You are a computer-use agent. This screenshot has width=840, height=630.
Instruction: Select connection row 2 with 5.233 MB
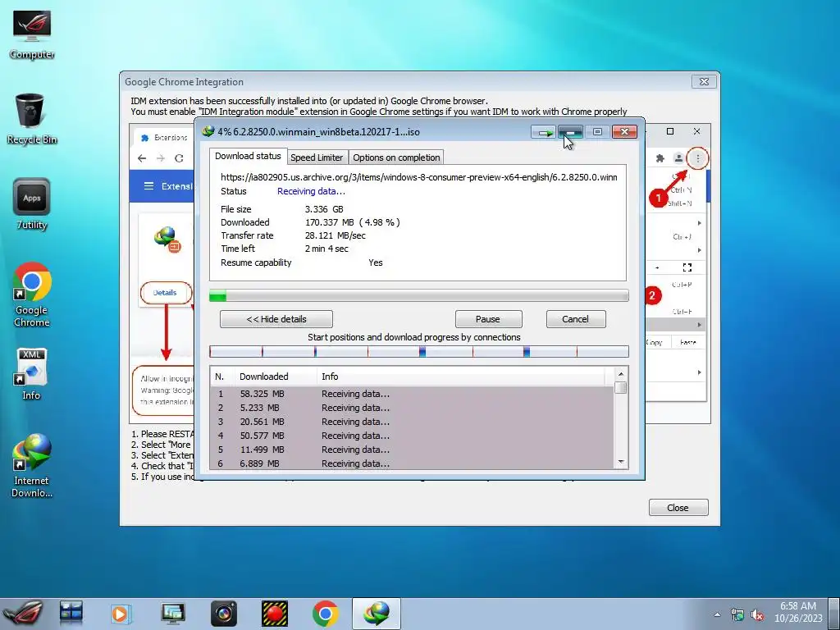click(412, 408)
